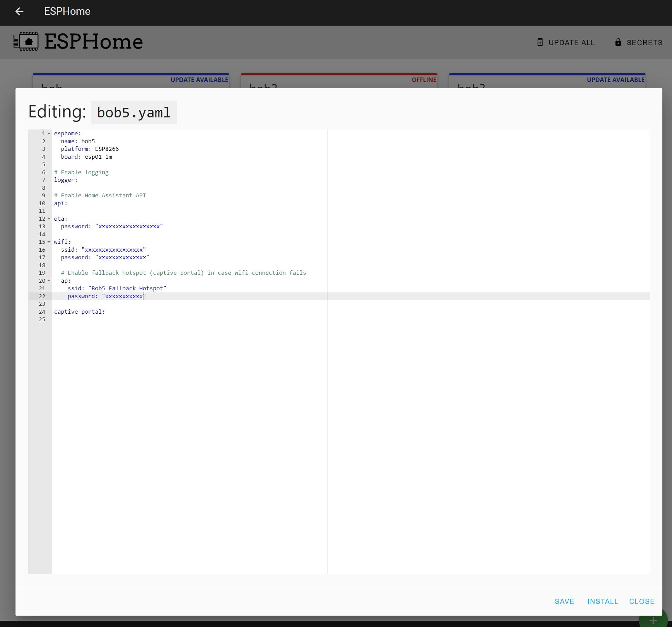Collapse the ota section on line 12
Image resolution: width=672 pixels, height=627 pixels.
click(x=49, y=219)
